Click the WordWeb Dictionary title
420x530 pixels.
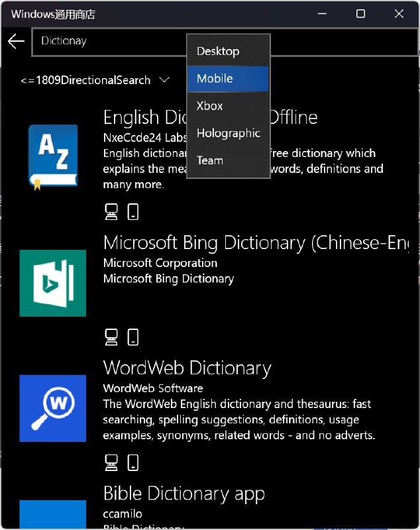(187, 368)
